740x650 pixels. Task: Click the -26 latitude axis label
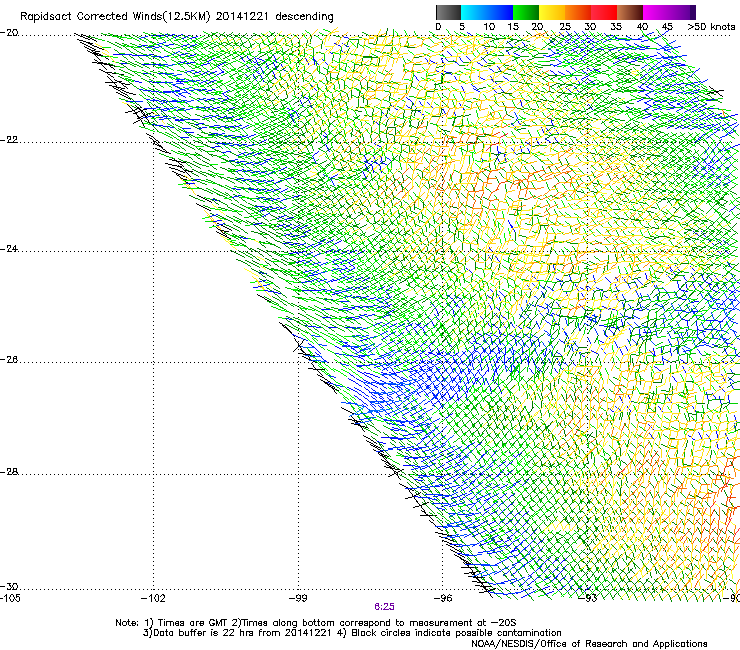pos(9,360)
